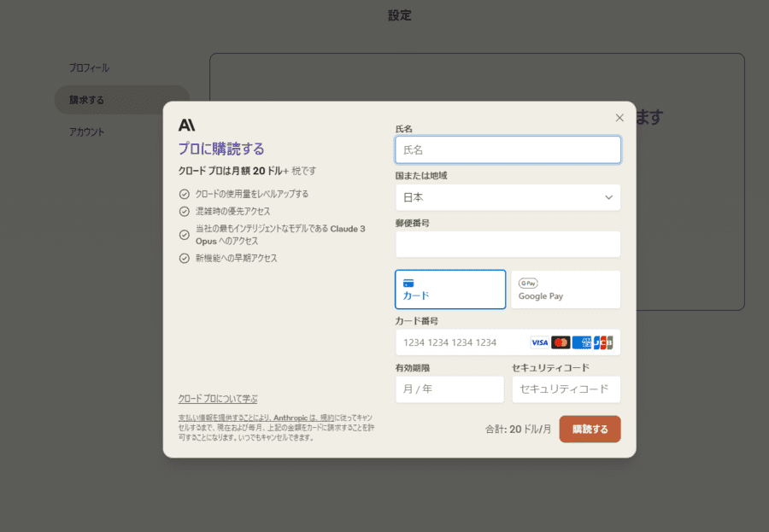
Task: Click the Mastercard icon
Action: pyautogui.click(x=561, y=342)
